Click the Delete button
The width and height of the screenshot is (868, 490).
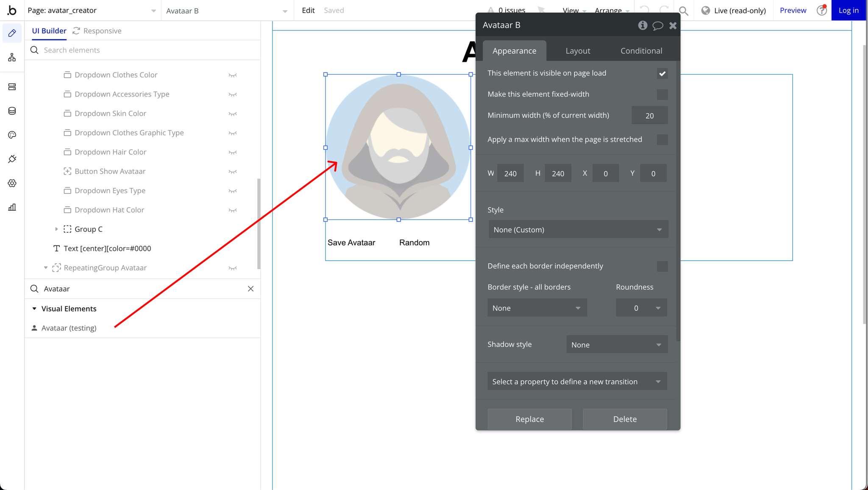tap(625, 419)
